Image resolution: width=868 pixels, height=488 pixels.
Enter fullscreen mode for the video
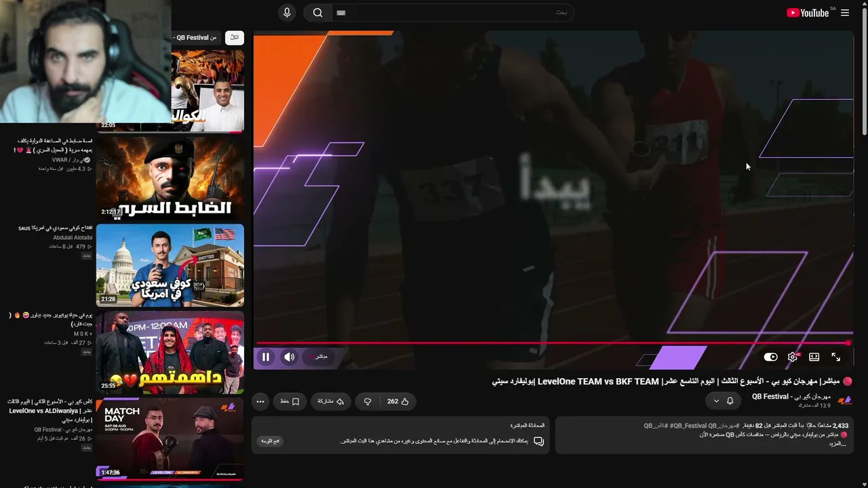click(836, 357)
